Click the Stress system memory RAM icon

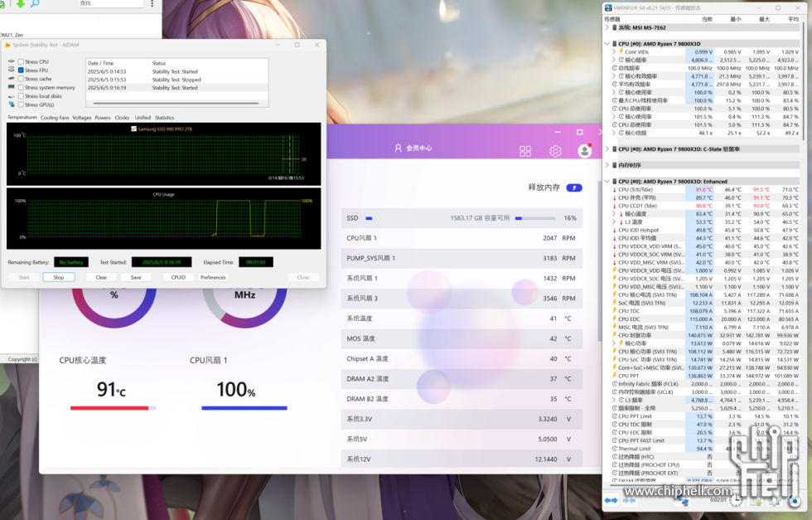coord(11,87)
